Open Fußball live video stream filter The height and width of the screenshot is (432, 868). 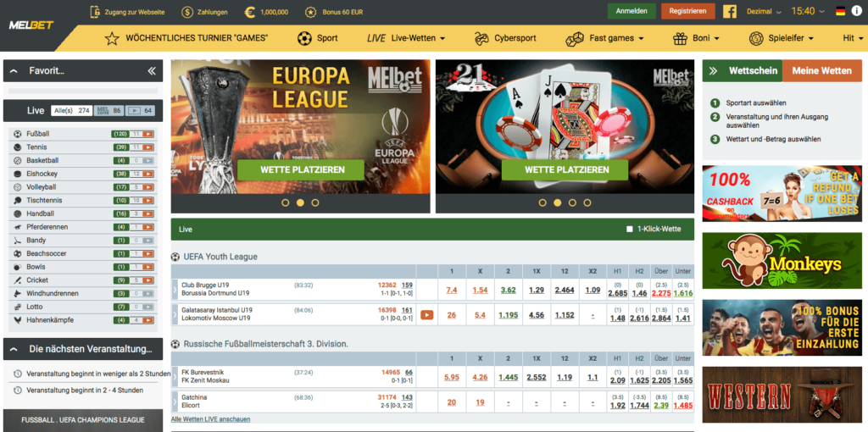click(147, 134)
